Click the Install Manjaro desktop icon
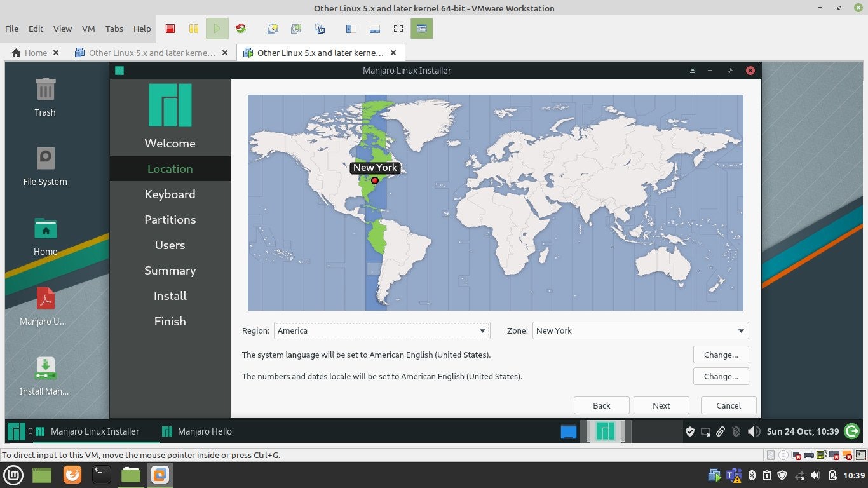 45,376
